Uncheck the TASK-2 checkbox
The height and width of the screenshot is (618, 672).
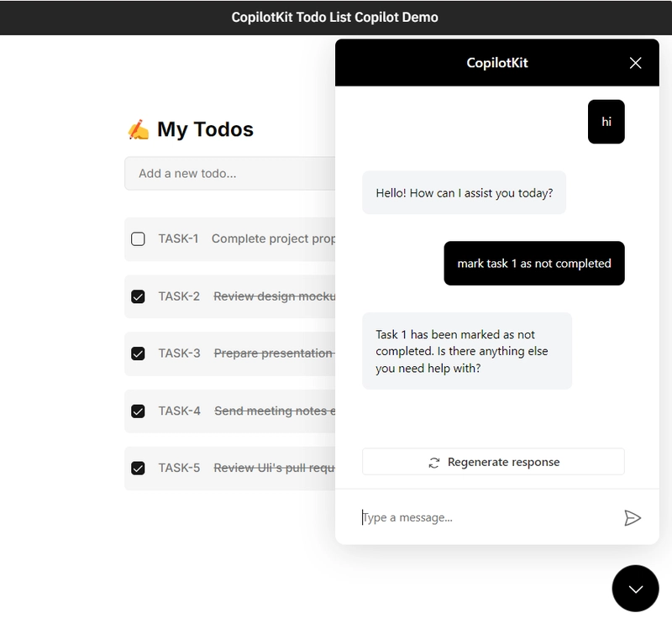(x=139, y=296)
